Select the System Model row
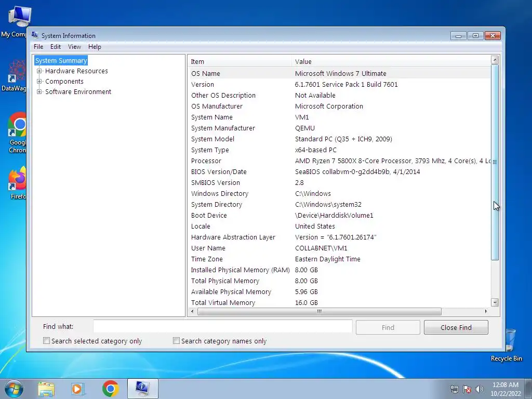 [x=339, y=139]
